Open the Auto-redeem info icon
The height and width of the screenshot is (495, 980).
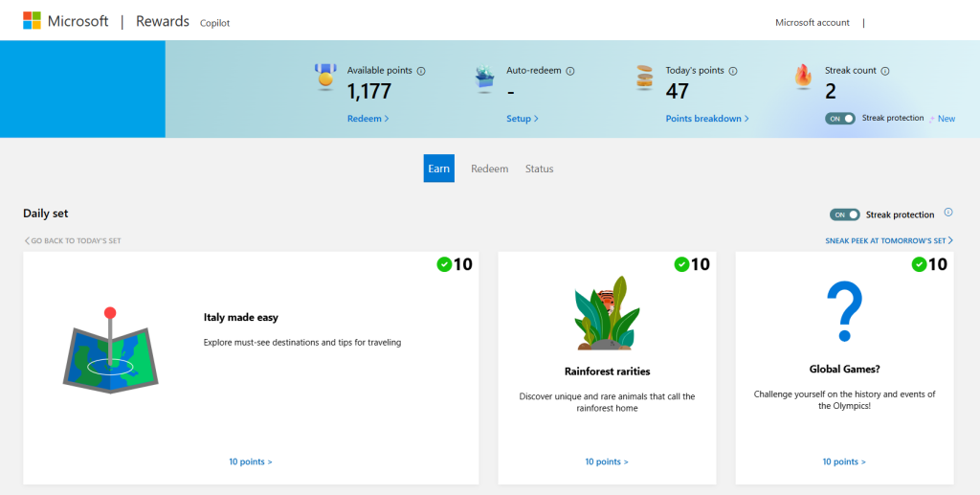pos(570,71)
